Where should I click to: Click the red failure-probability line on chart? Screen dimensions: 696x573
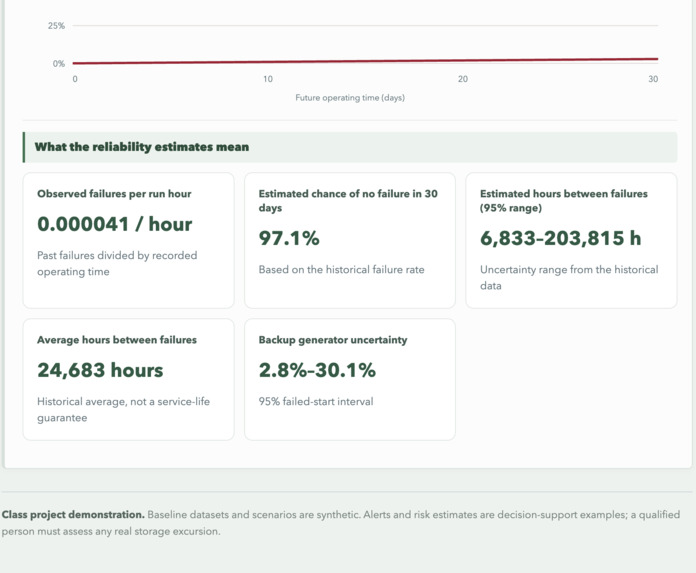(365, 61)
